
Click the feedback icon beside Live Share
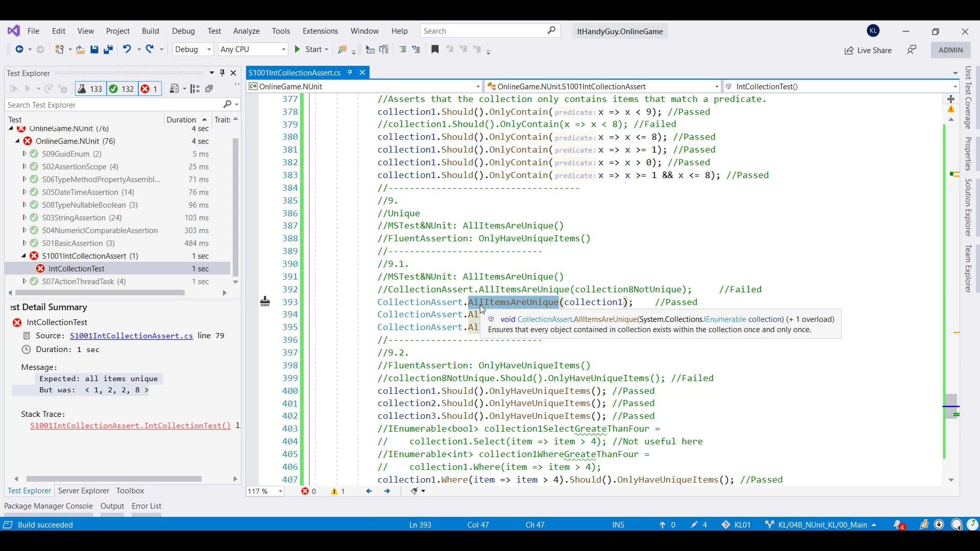[912, 50]
